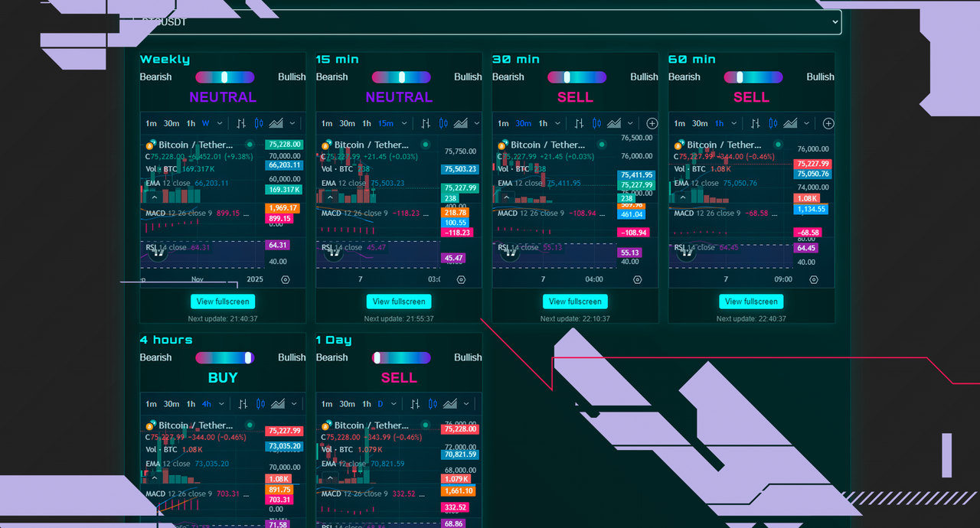Select candlestick style in 30 min widget

[597, 123]
